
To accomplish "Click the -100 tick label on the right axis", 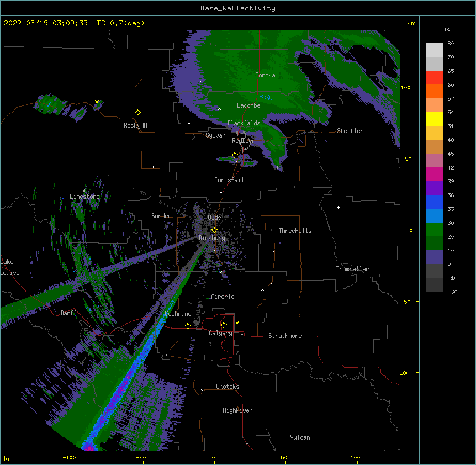I will 404,373.
